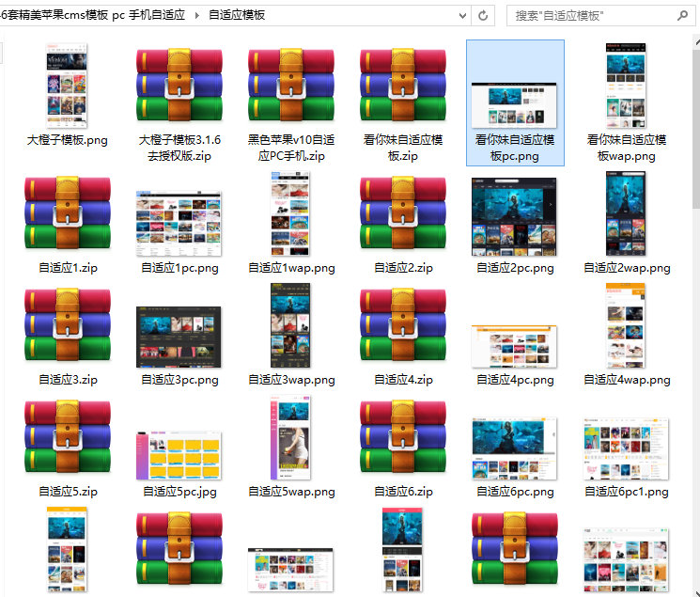
Task: Select the 自适应5wap.png thumbnail
Action: click(x=290, y=437)
